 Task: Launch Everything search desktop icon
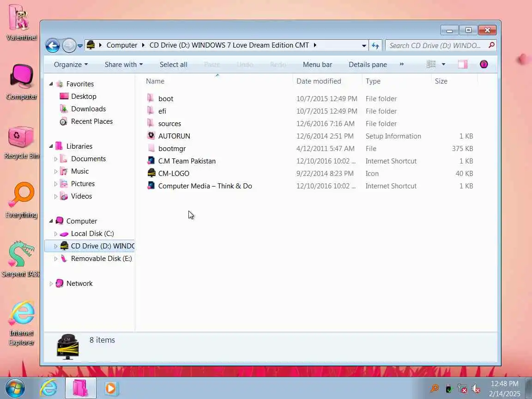[21, 200]
